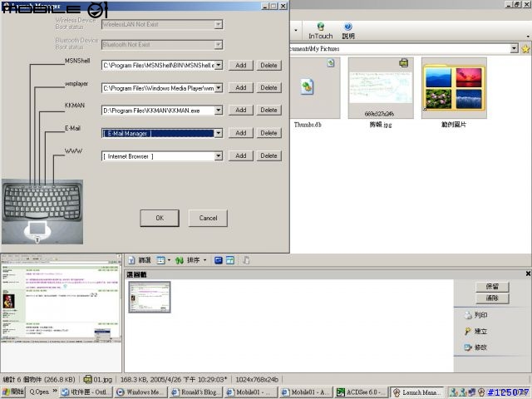Expand the KKMAN path combo box

click(219, 111)
